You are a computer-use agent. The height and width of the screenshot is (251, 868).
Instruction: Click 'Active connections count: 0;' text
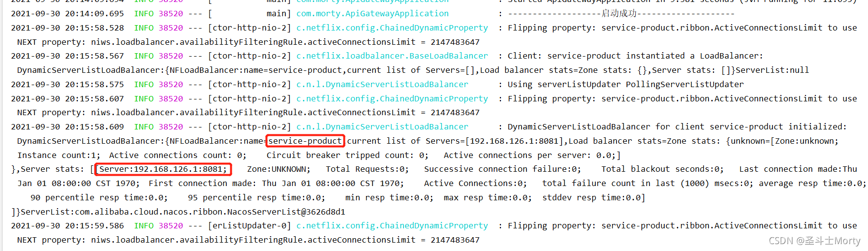(178, 156)
